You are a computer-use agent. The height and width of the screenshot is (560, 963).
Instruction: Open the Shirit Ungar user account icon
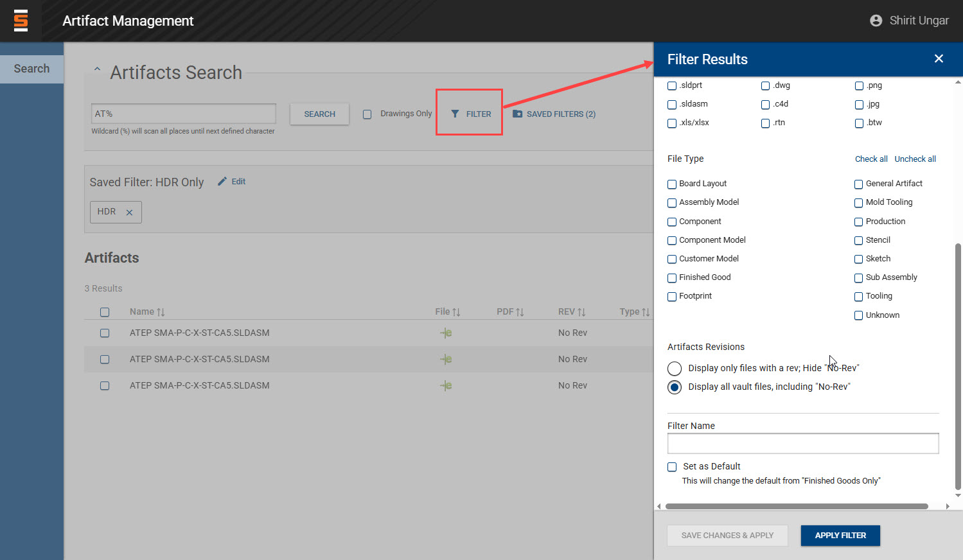coord(876,21)
